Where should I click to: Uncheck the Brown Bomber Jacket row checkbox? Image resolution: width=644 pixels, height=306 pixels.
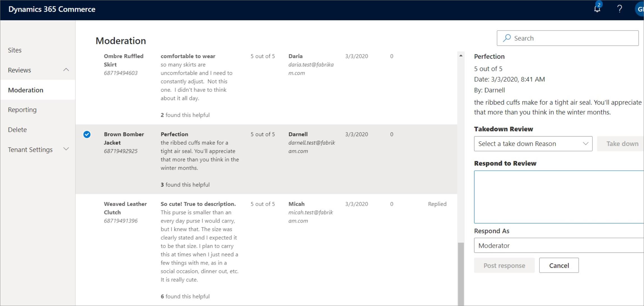click(87, 135)
